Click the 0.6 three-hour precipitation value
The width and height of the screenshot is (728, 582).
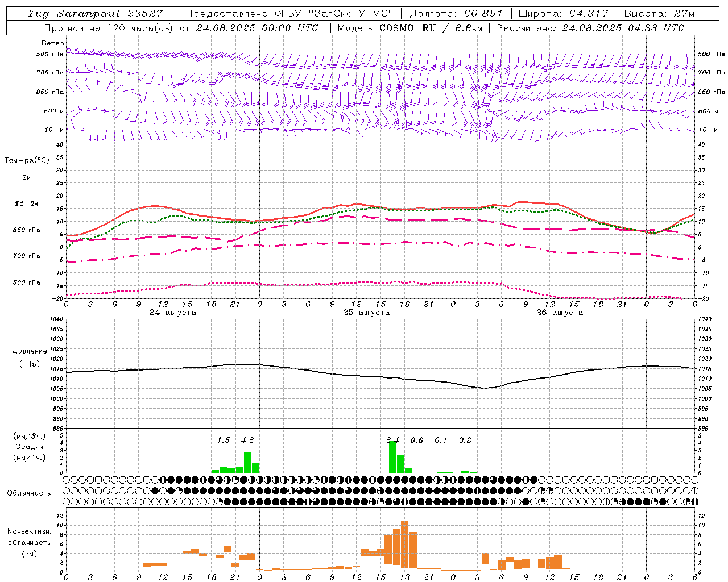[x=417, y=440]
